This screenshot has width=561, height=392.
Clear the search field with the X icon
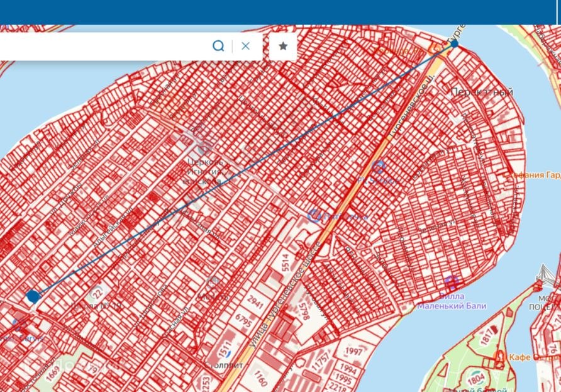[x=245, y=46]
